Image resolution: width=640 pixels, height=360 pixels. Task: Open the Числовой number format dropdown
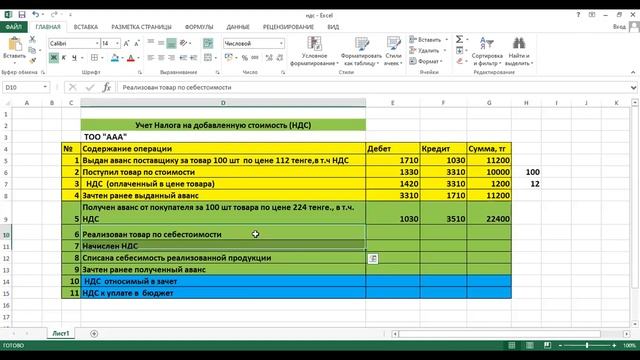[281, 43]
